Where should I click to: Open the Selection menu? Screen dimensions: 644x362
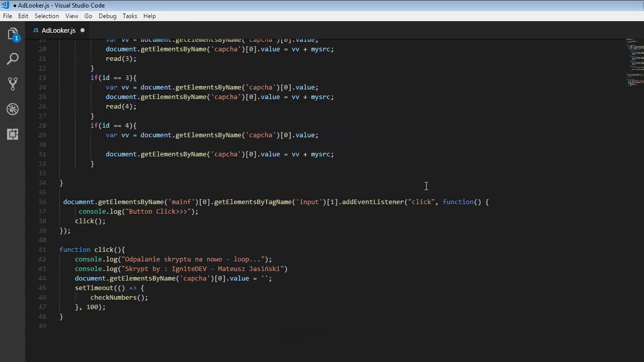point(47,16)
